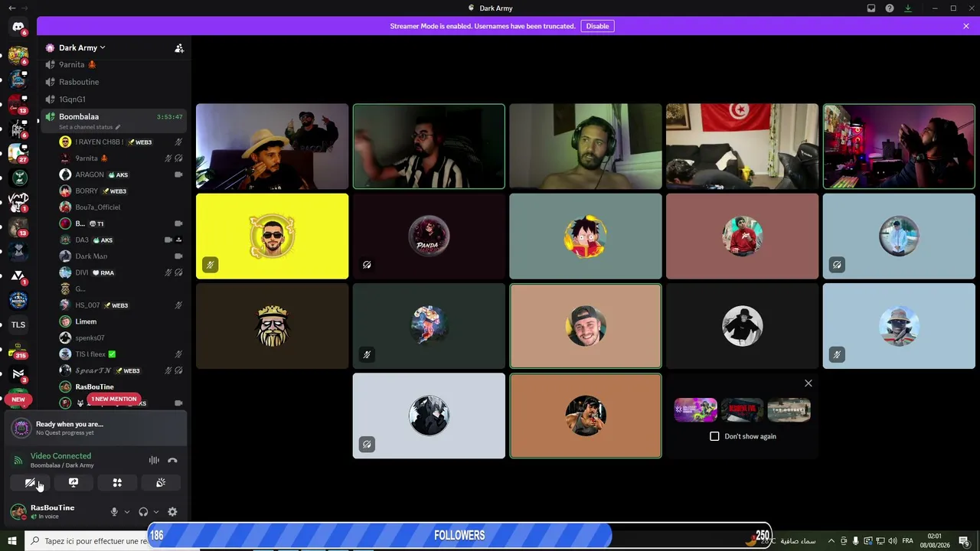980x551 pixels.
Task: Toggle microphone mute in user panel
Action: 114,512
